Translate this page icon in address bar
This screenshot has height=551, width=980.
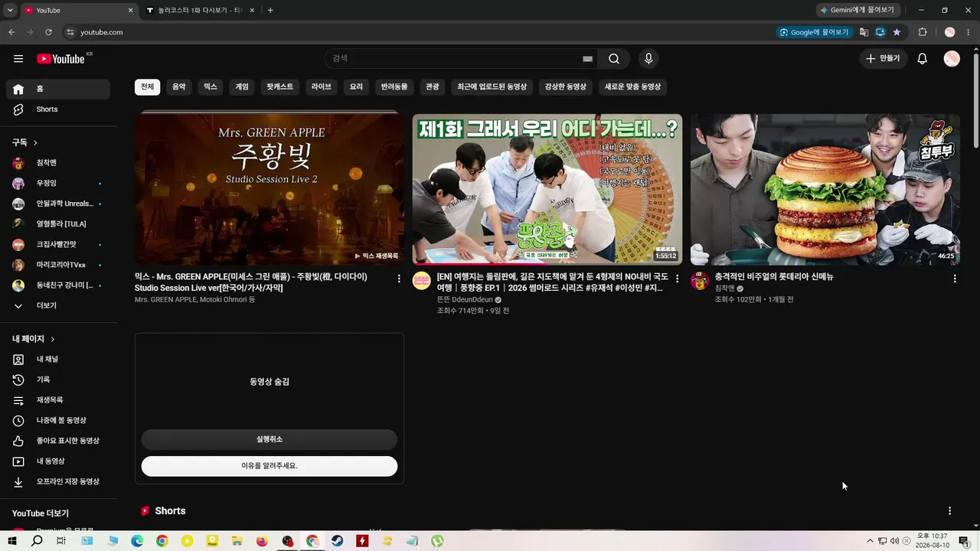864,32
